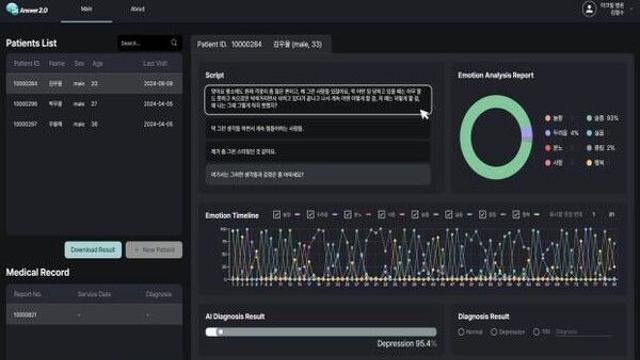Toggle the second Emotion Timeline checkbox

click(x=310, y=214)
